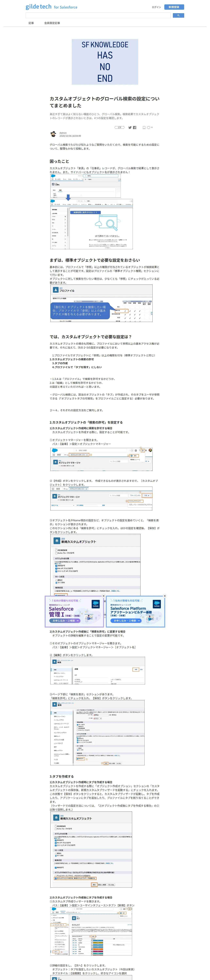Close the Salesforce Platform アプリケーションビルダー ad banner
This screenshot has width=210, height=980.
165,596
